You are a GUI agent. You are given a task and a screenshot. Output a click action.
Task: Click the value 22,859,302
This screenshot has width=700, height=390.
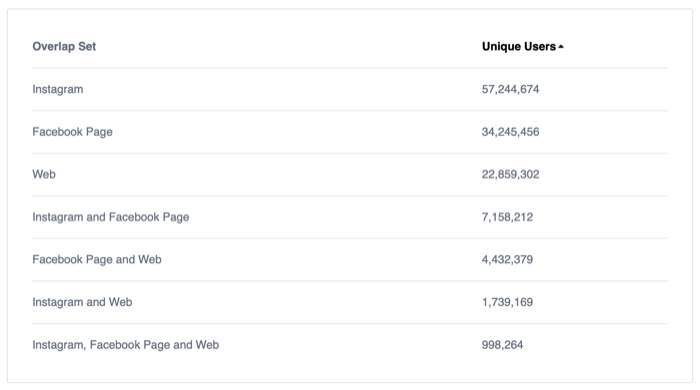[510, 174]
